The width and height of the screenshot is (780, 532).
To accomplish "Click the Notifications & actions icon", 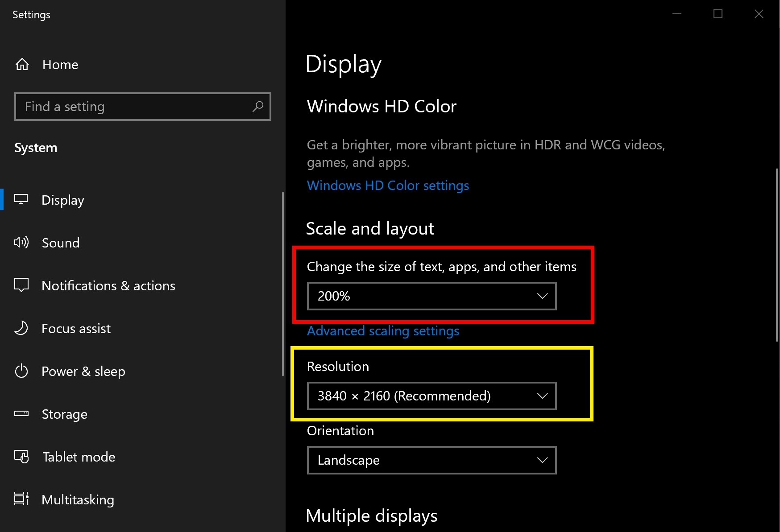I will [x=21, y=285].
